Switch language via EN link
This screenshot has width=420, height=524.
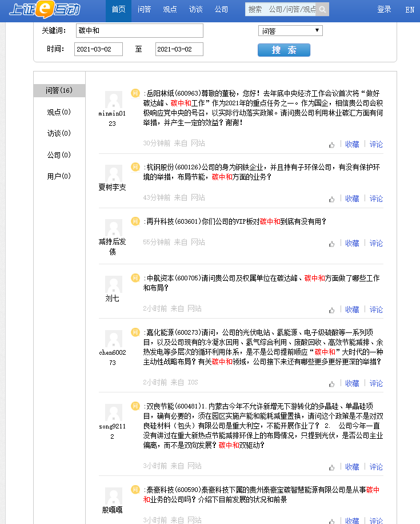[410, 10]
